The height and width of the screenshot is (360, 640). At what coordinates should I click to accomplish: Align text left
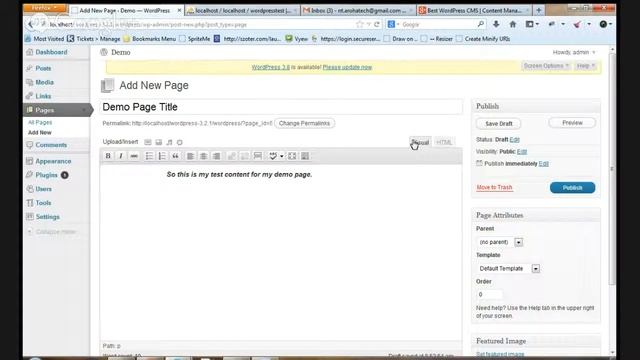pyautogui.click(x=190, y=156)
